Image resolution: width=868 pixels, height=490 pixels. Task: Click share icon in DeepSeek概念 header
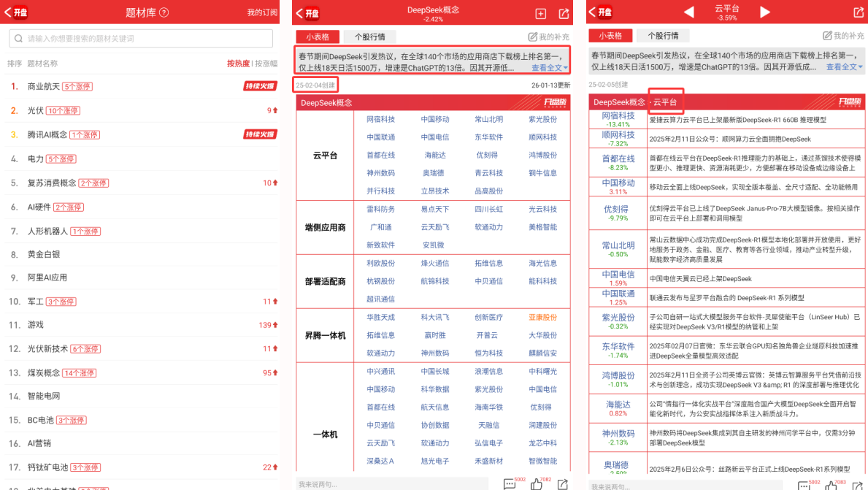point(564,13)
